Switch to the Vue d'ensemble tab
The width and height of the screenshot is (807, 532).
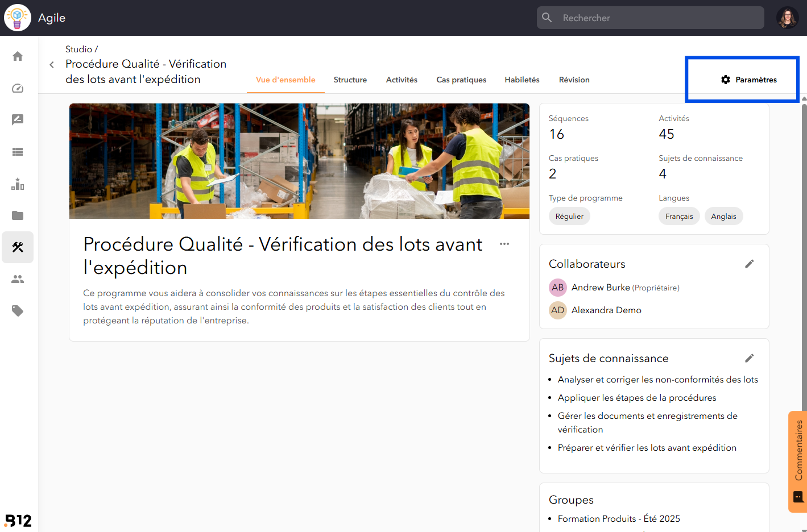pyautogui.click(x=285, y=80)
